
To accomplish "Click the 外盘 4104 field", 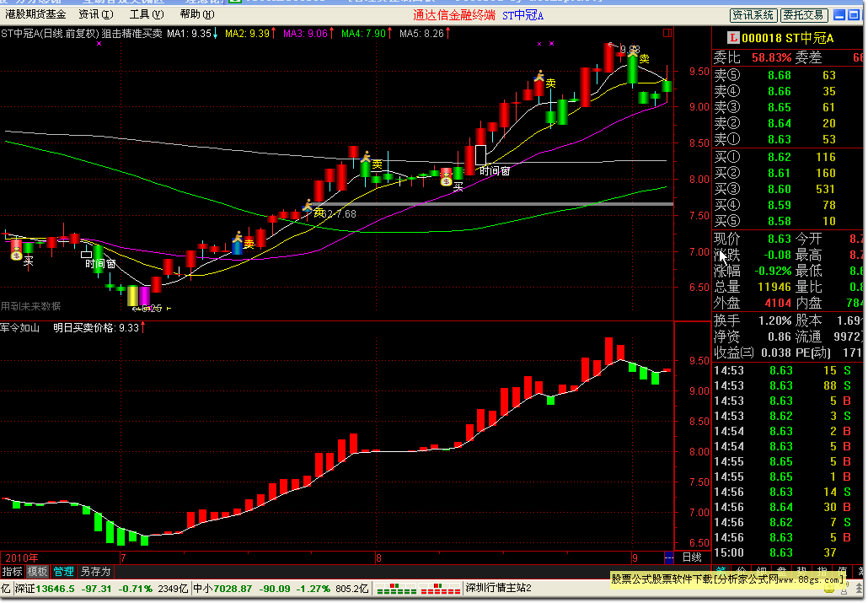I will 753,303.
